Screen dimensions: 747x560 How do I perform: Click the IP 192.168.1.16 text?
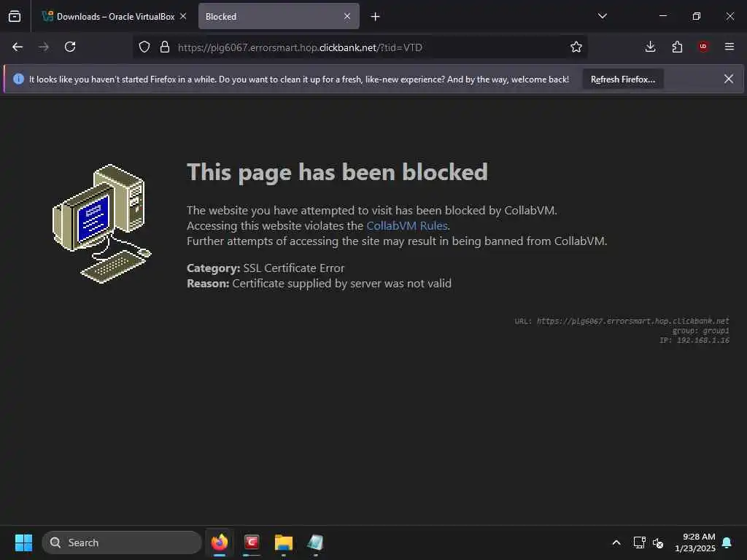point(694,340)
